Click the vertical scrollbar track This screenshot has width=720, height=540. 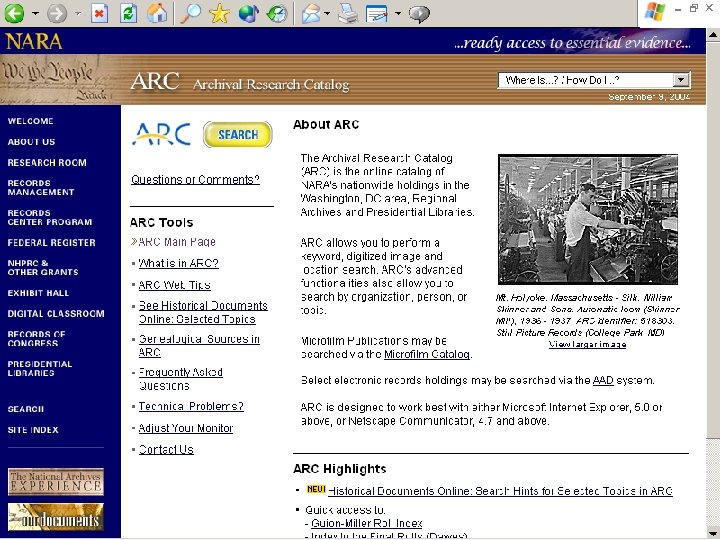click(x=713, y=482)
